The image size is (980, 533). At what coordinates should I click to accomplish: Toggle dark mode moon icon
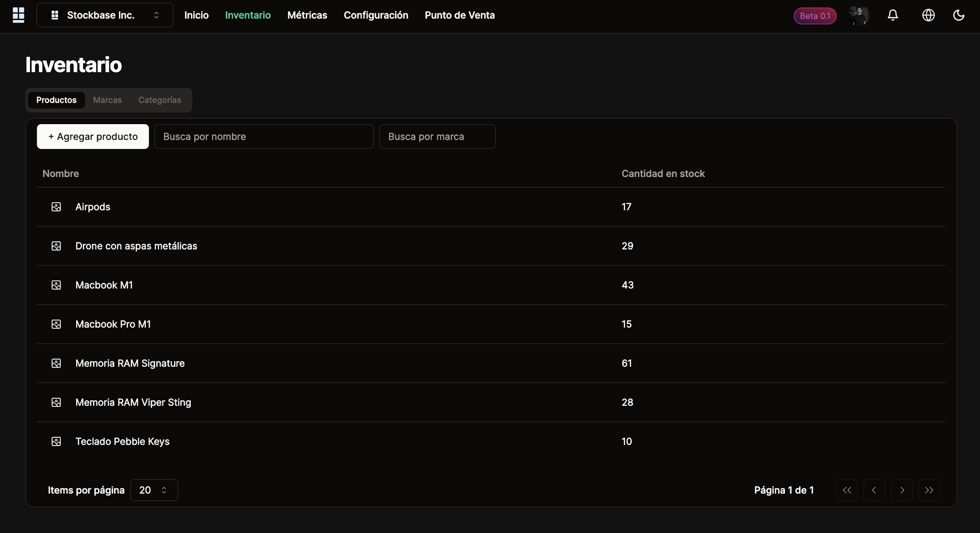(x=959, y=15)
